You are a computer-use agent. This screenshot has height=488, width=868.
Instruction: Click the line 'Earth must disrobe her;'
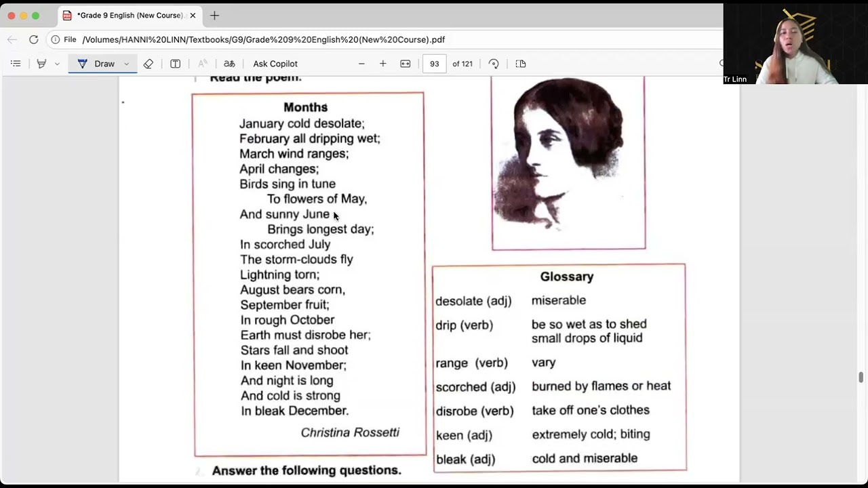[306, 335]
